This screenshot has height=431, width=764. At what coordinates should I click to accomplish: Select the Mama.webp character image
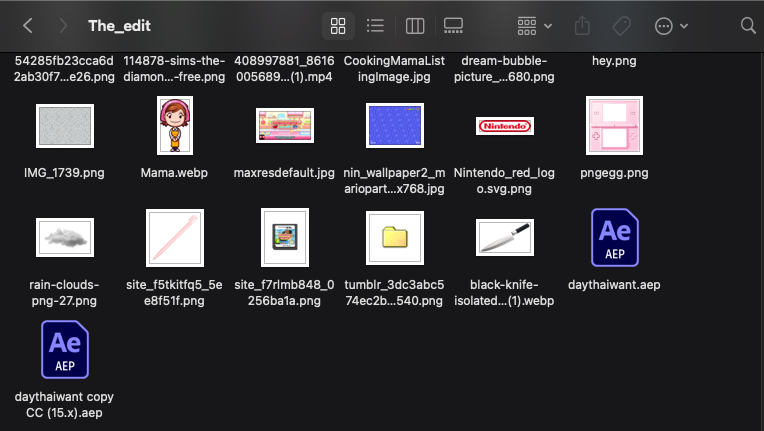click(x=175, y=125)
